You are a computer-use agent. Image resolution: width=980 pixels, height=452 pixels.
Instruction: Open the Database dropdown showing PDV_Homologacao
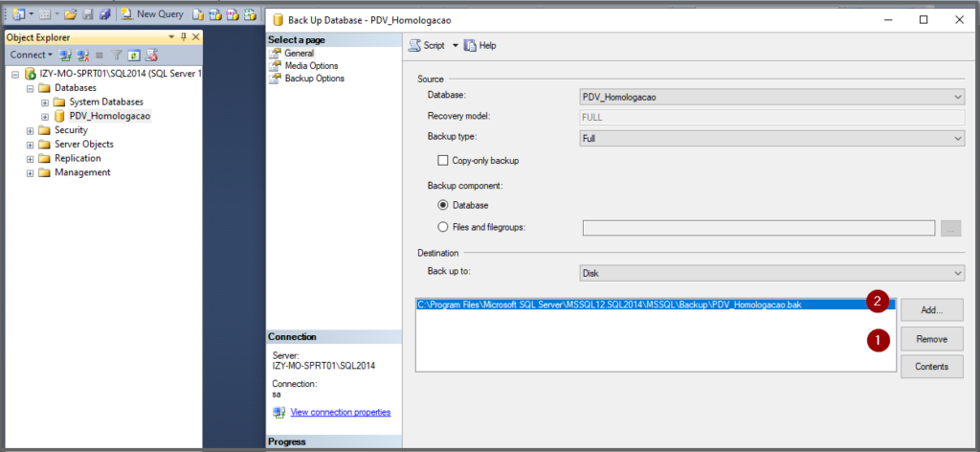click(x=772, y=98)
